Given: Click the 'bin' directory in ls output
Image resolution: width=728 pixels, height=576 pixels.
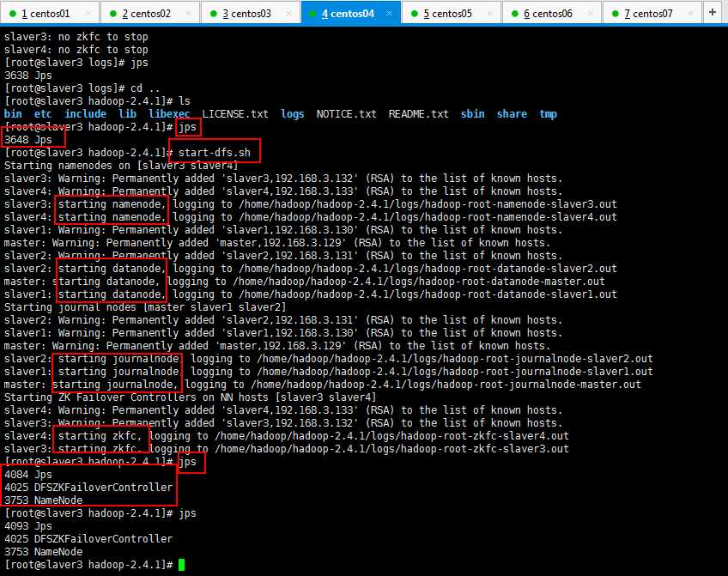Looking at the screenshot, I should click(13, 114).
